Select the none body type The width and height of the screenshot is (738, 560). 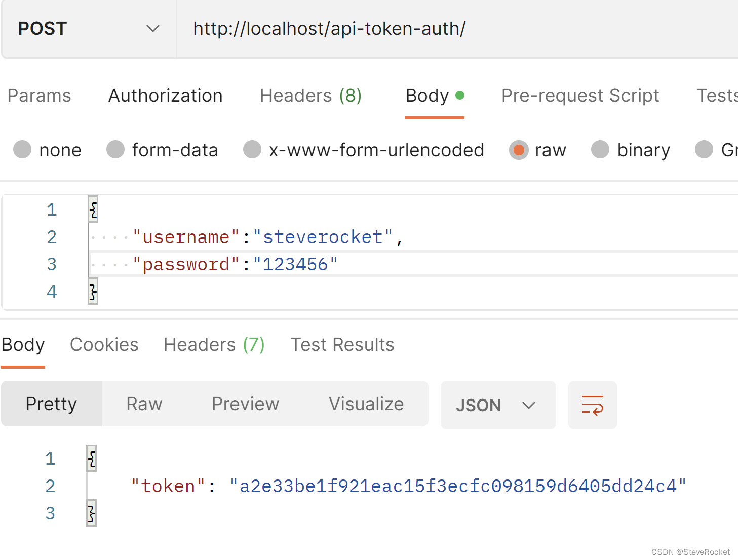coord(23,150)
